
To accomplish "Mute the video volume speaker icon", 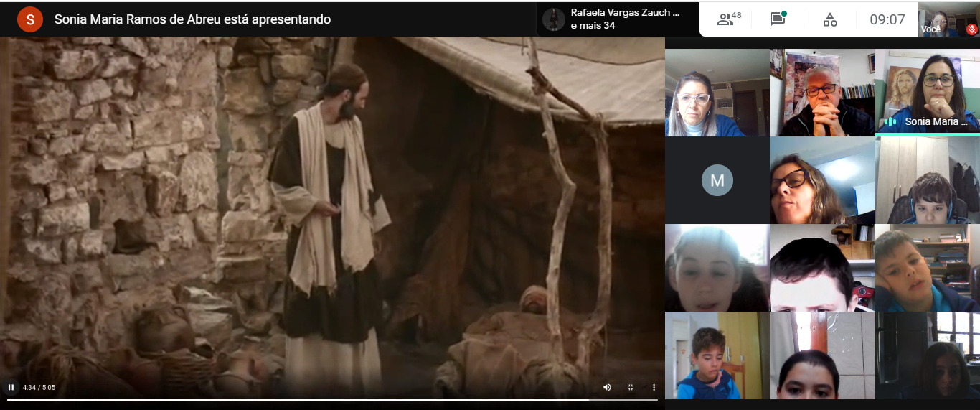I will 607,387.
